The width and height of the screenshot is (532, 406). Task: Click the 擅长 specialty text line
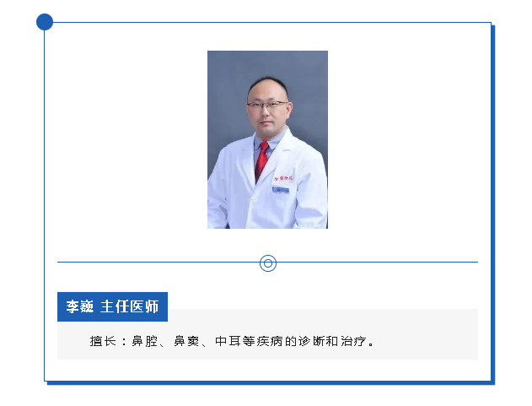click(x=232, y=341)
